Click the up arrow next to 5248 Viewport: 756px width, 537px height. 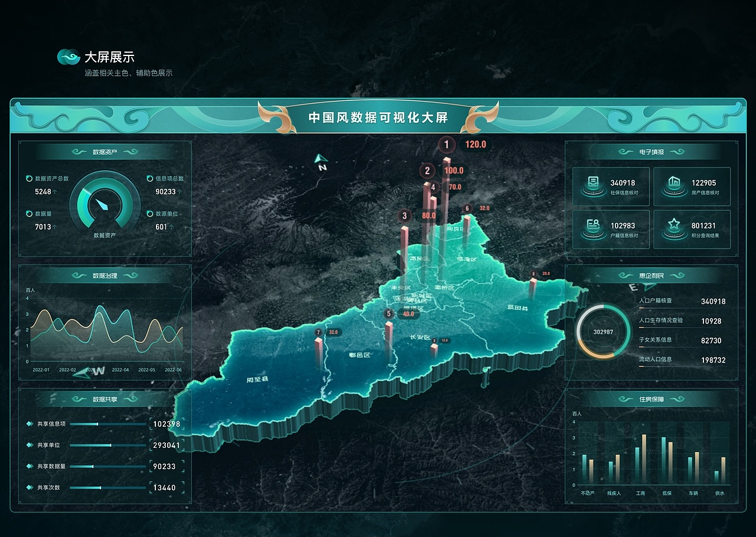(x=56, y=192)
